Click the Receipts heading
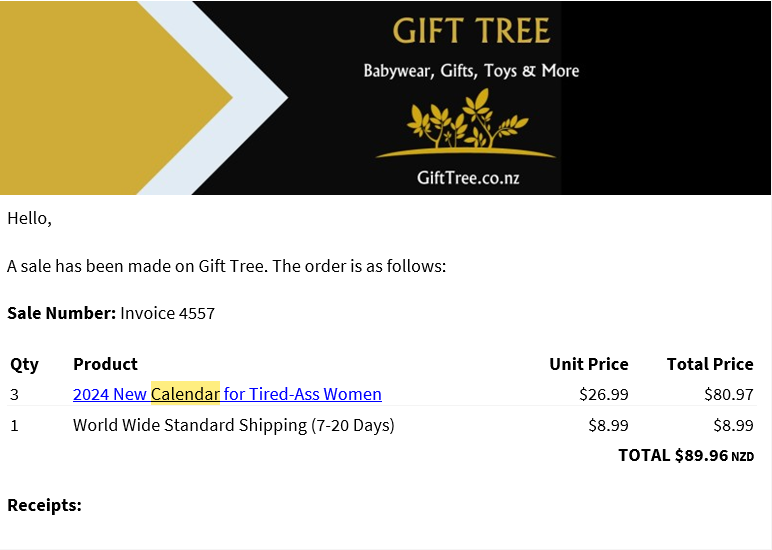The height and width of the screenshot is (550, 772). (x=44, y=505)
